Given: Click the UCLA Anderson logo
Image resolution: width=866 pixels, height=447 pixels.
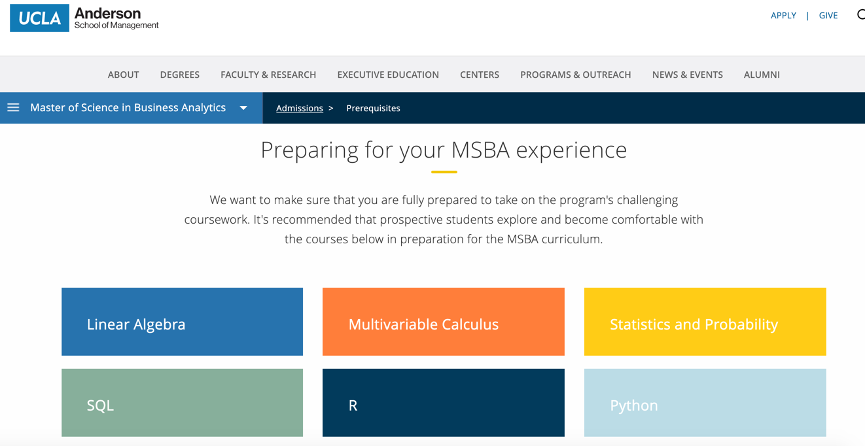Looking at the screenshot, I should (84, 18).
